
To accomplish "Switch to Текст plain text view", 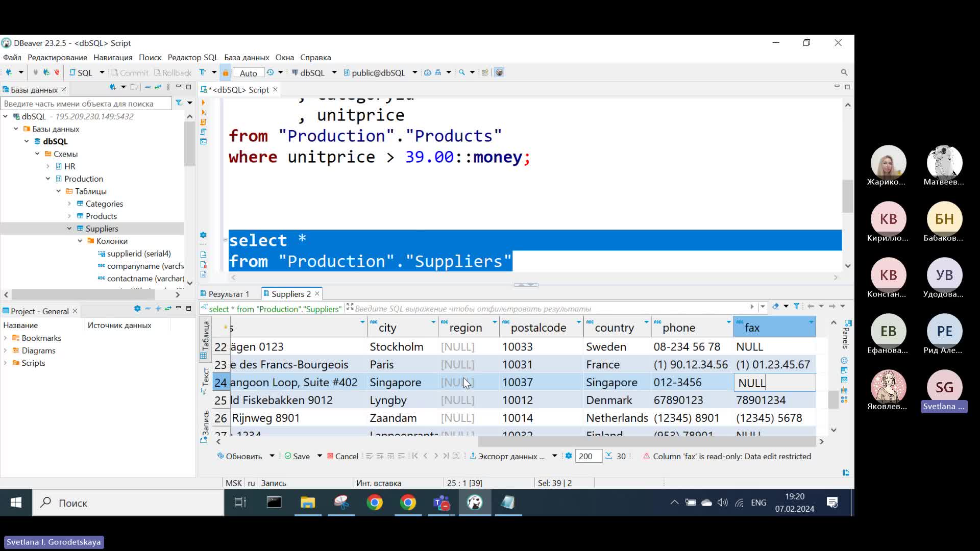I will 205,380.
